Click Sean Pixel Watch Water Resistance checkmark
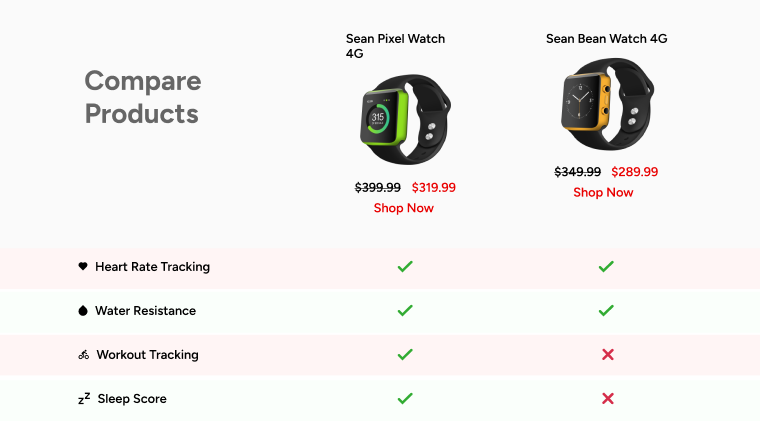Screen dimensions: 760x421 (405, 311)
